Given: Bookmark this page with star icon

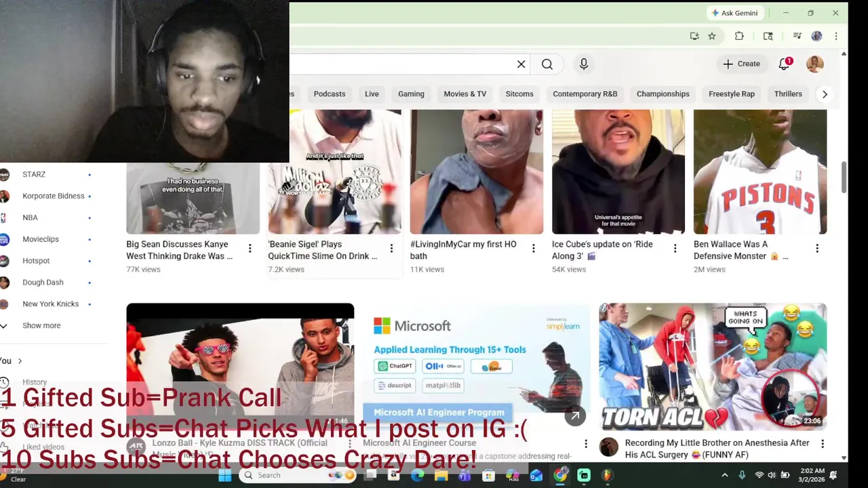Looking at the screenshot, I should tap(712, 36).
